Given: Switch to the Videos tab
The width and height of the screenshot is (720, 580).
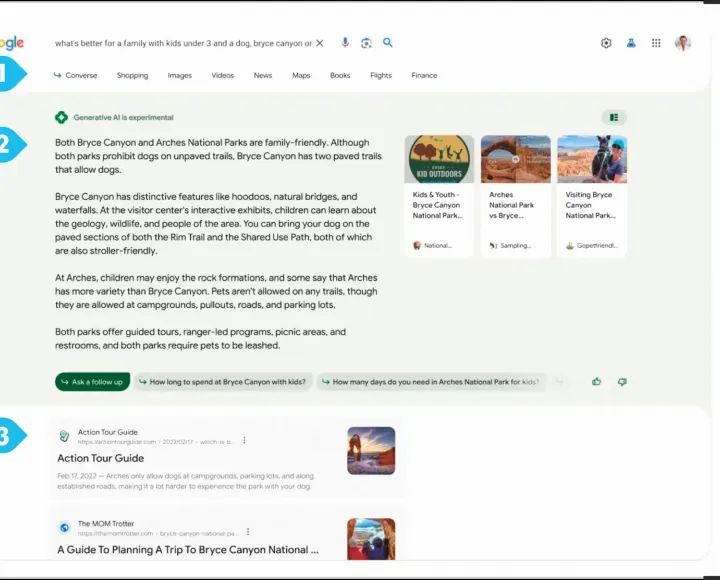Looking at the screenshot, I should coord(223,75).
